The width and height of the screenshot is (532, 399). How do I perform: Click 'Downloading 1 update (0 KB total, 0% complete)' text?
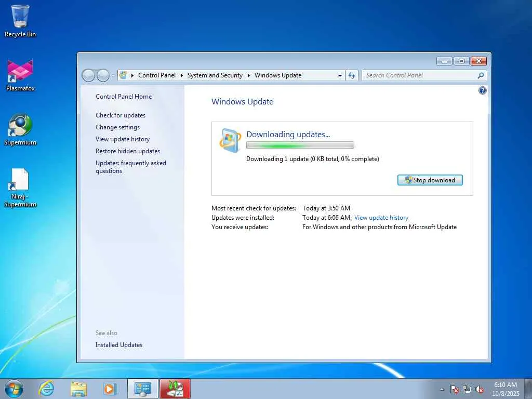click(312, 159)
